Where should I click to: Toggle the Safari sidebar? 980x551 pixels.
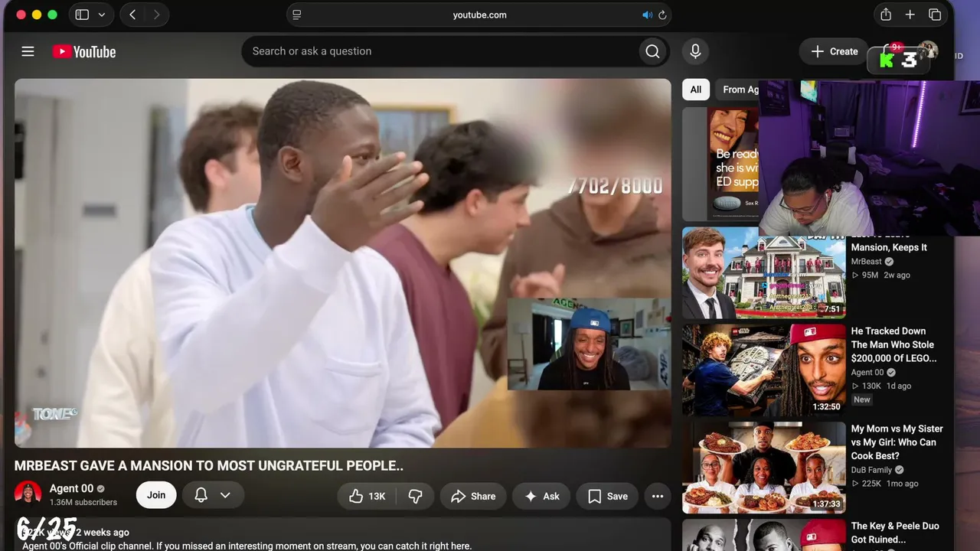click(x=82, y=15)
